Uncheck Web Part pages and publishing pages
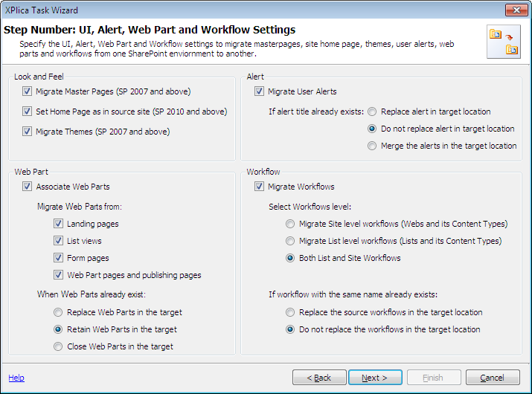 [58, 274]
